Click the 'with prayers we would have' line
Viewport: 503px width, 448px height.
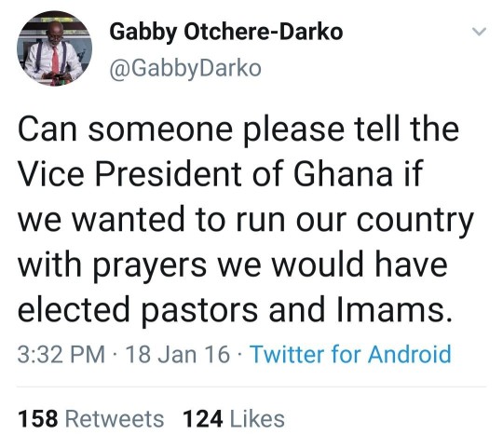point(233,265)
